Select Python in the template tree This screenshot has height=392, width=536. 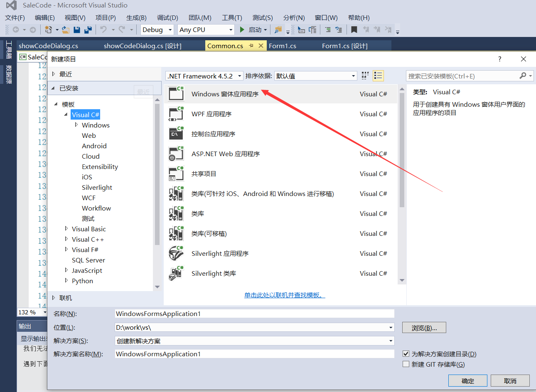point(82,281)
